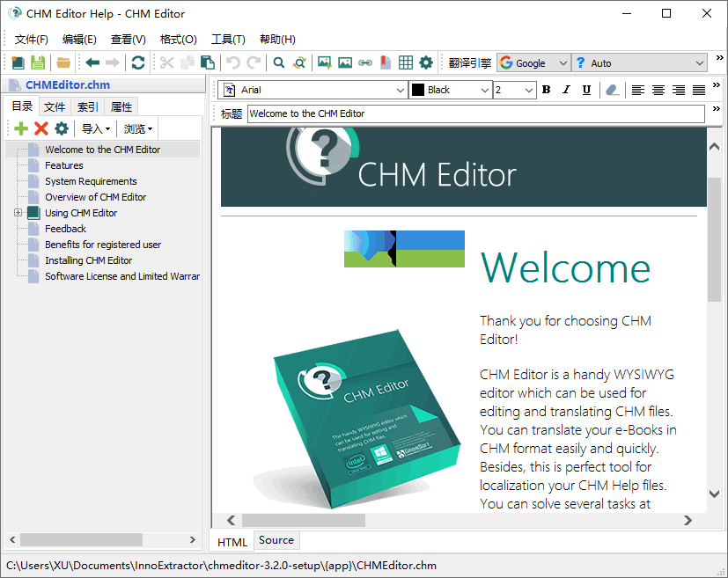This screenshot has height=578, width=728.
Task: Switch to the 目录 tab
Action: tap(22, 106)
